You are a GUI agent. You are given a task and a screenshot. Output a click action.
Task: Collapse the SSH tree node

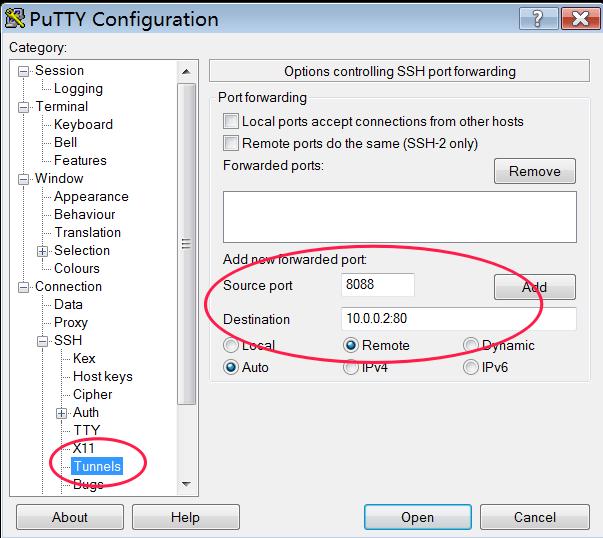coord(42,341)
